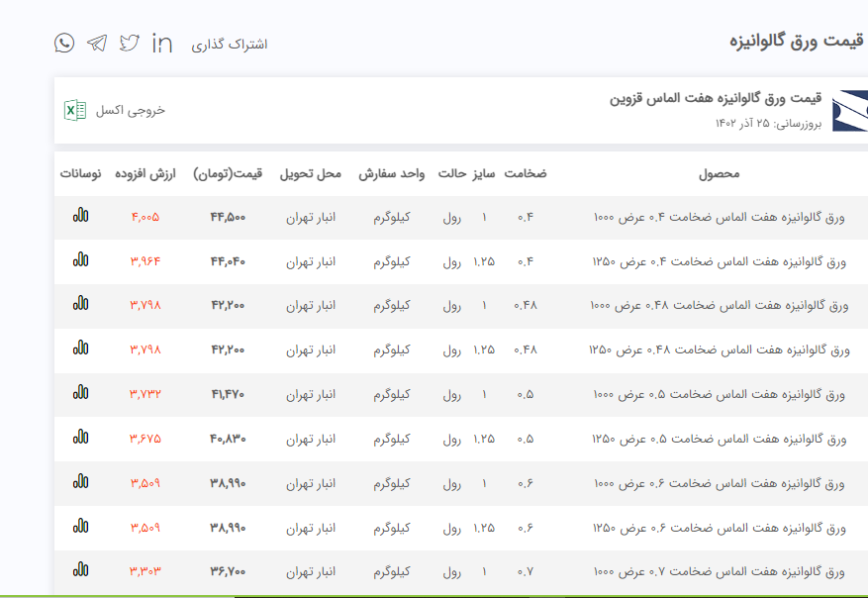Image resolution: width=868 pixels, height=598 pixels.
Task: Share the page via WhatsApp icon
Action: click(64, 43)
